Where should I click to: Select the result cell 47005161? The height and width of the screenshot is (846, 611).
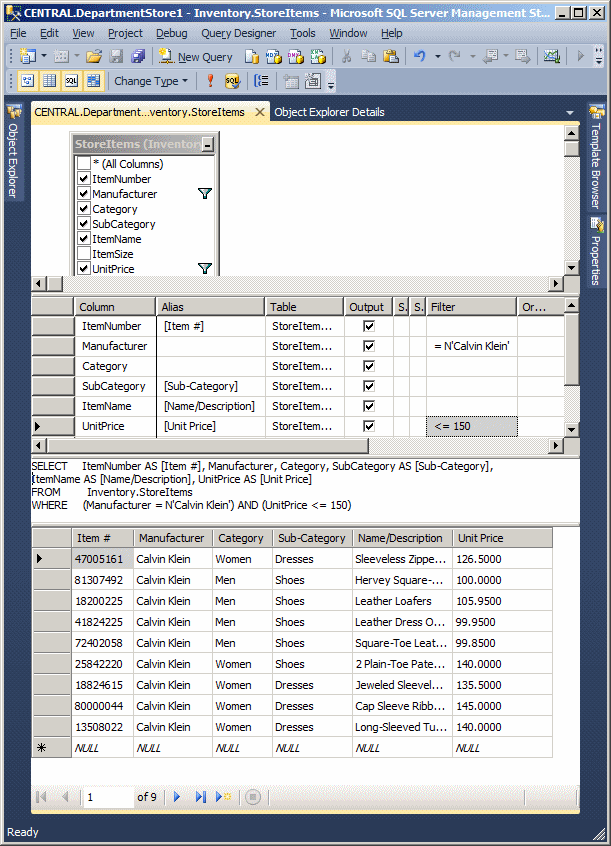click(x=102, y=559)
